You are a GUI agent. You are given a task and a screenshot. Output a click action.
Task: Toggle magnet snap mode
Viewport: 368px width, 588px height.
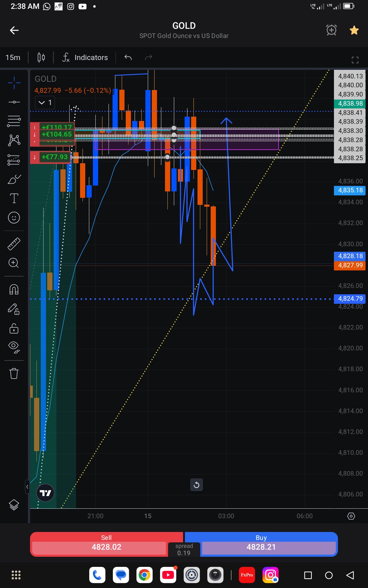pyautogui.click(x=14, y=289)
